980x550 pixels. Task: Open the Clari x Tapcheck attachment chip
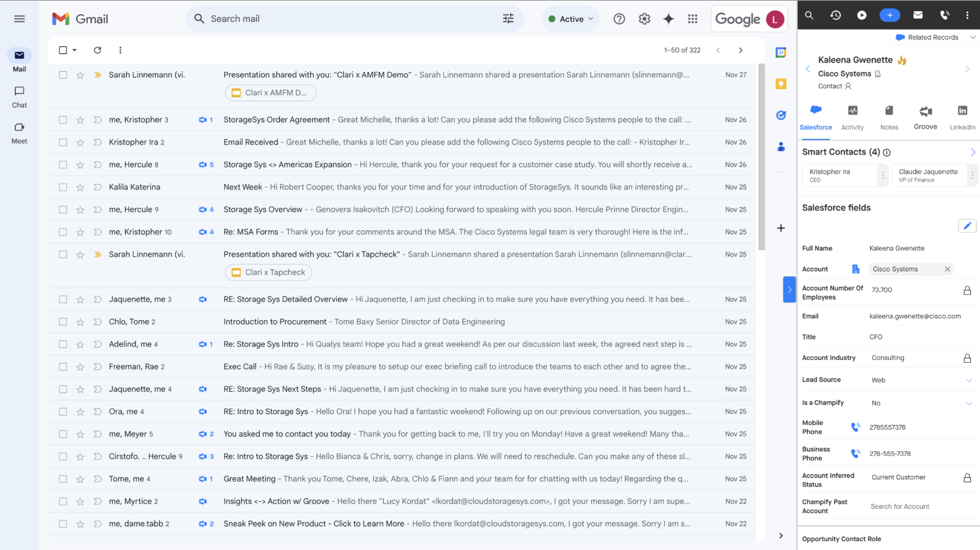click(x=268, y=272)
